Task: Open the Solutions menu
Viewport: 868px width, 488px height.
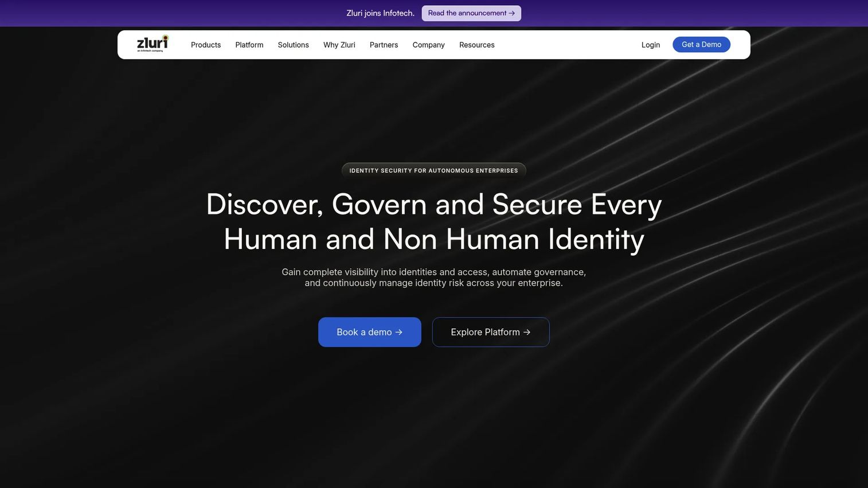Action: tap(294, 45)
